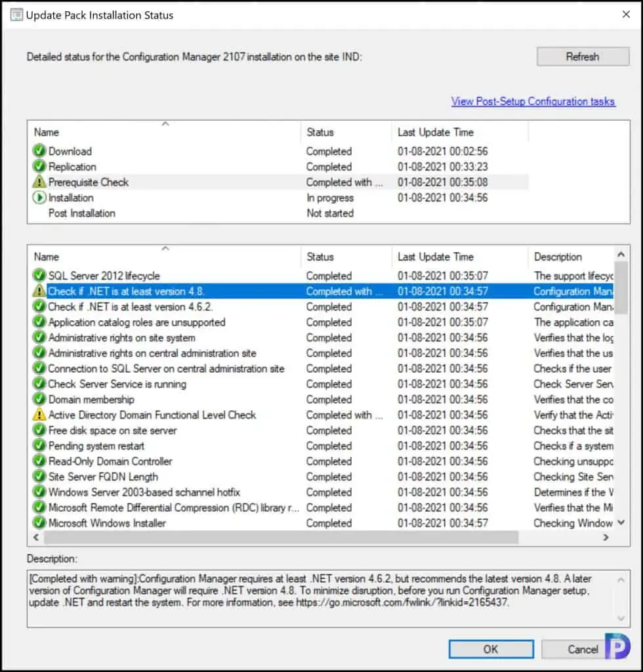Click the green check icon beside Replication
Viewport: 643px width, 672px height.
(x=39, y=166)
